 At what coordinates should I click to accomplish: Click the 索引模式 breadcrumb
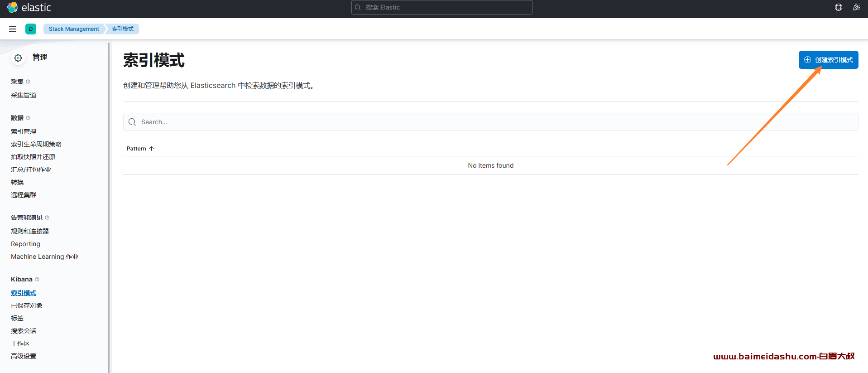point(123,29)
